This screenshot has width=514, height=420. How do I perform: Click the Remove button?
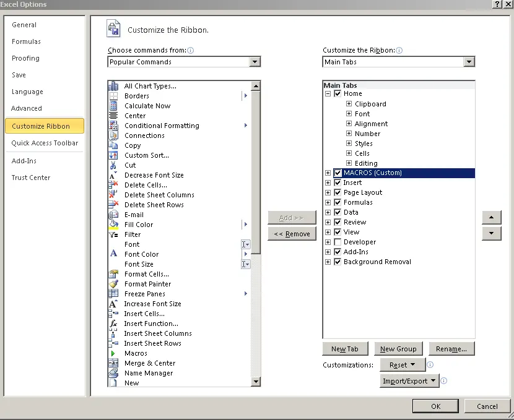(x=292, y=234)
